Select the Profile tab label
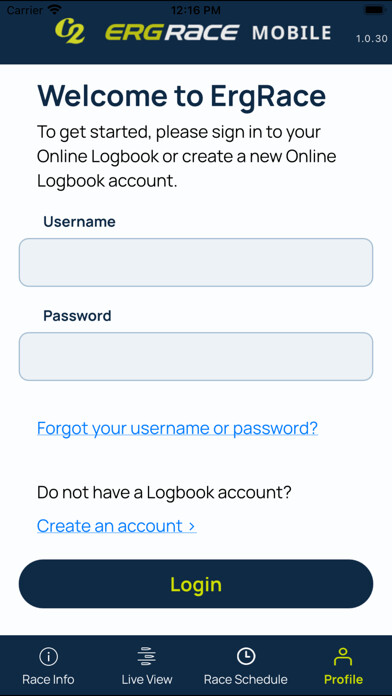 coord(343,679)
